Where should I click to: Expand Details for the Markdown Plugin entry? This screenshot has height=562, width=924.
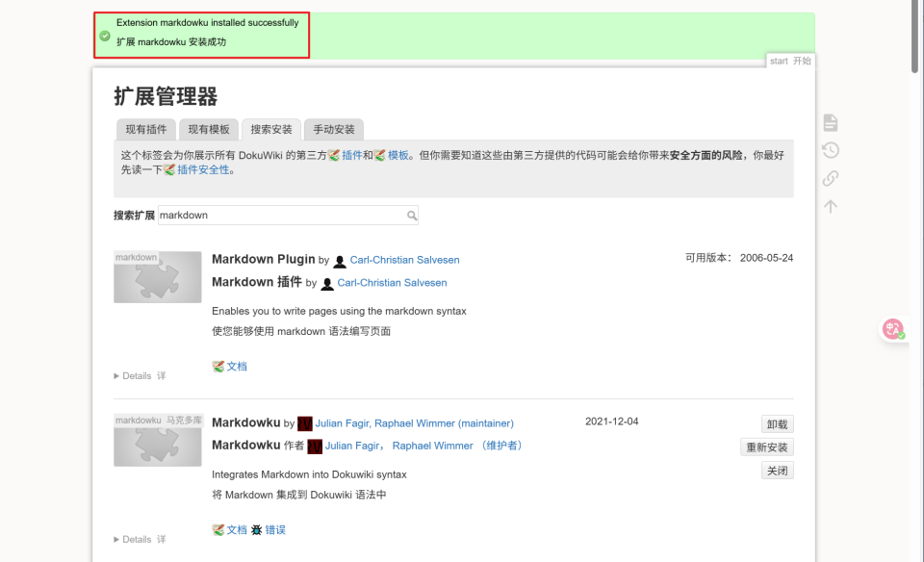pos(130,375)
